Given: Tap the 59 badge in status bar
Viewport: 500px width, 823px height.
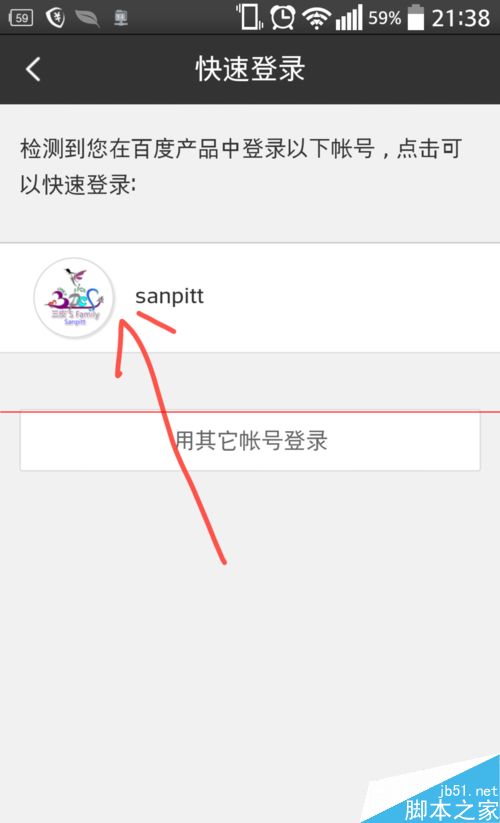Looking at the screenshot, I should tap(21, 18).
